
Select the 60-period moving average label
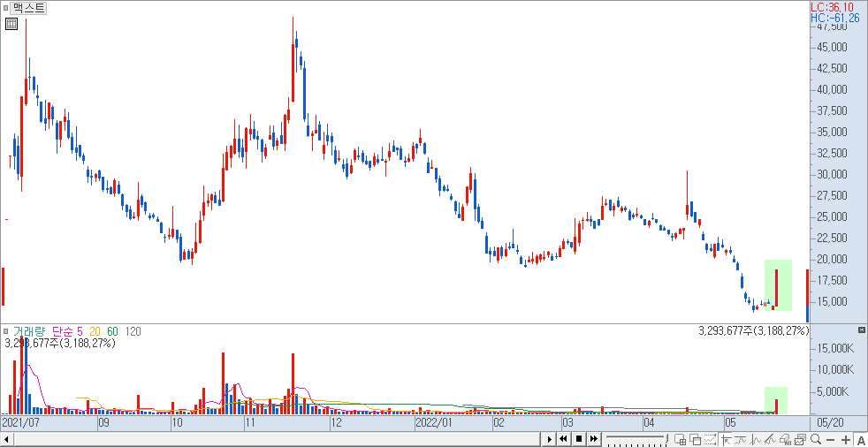[x=112, y=331]
